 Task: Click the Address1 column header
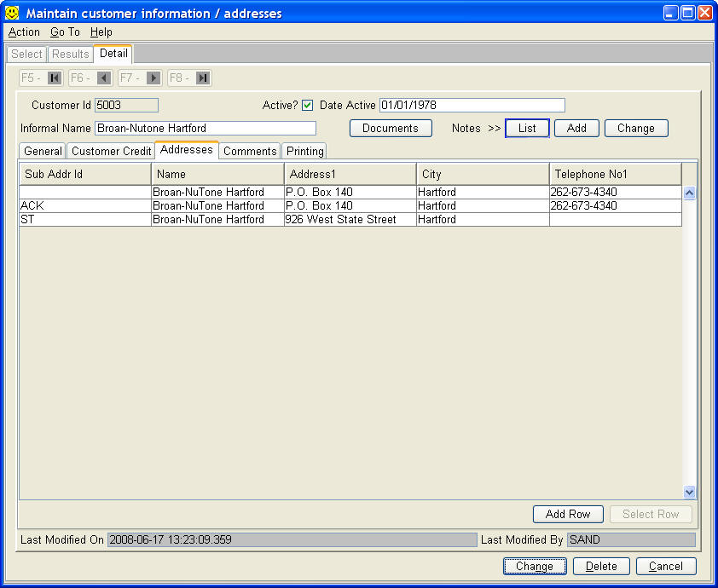(350, 174)
